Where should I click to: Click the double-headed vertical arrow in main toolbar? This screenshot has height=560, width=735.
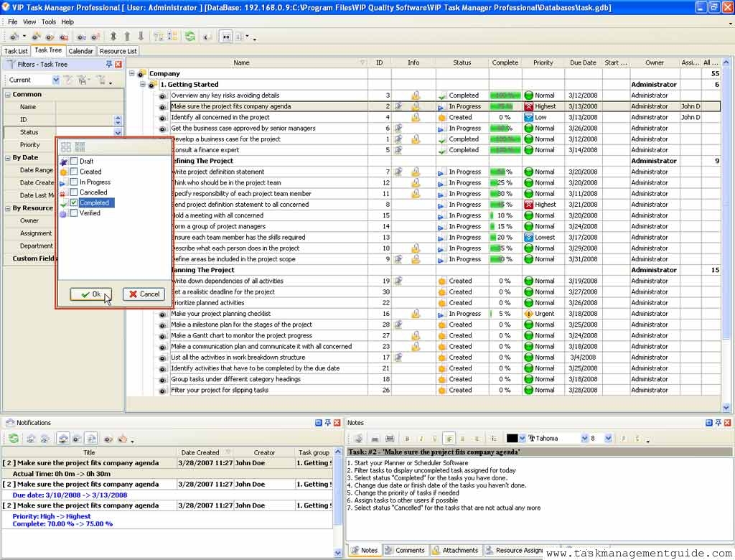coord(113,37)
